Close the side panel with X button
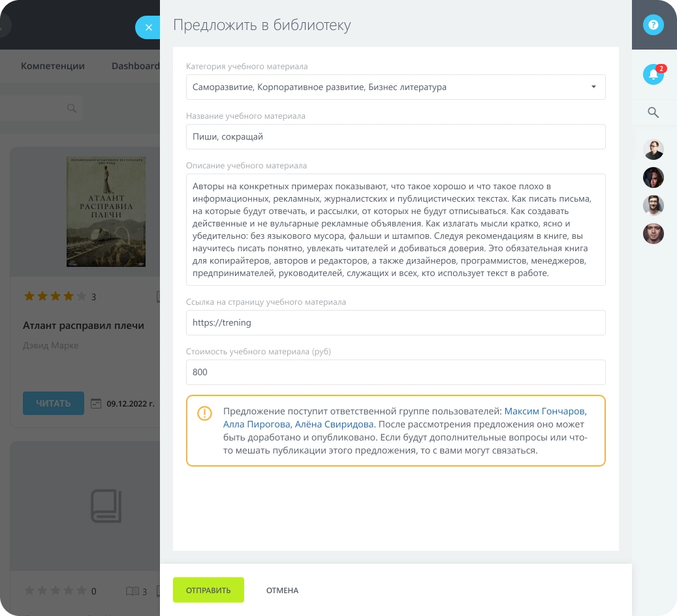The width and height of the screenshot is (677, 616). pyautogui.click(x=149, y=27)
